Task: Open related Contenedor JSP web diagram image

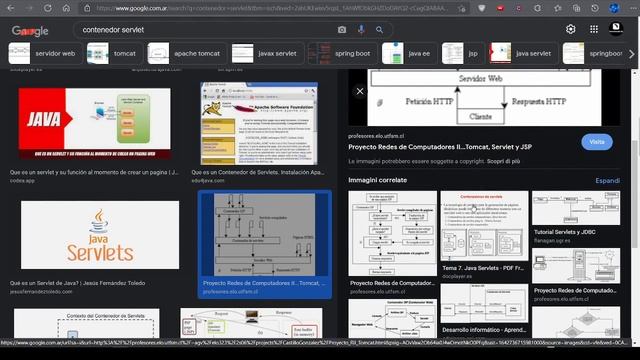Action: coord(392,318)
